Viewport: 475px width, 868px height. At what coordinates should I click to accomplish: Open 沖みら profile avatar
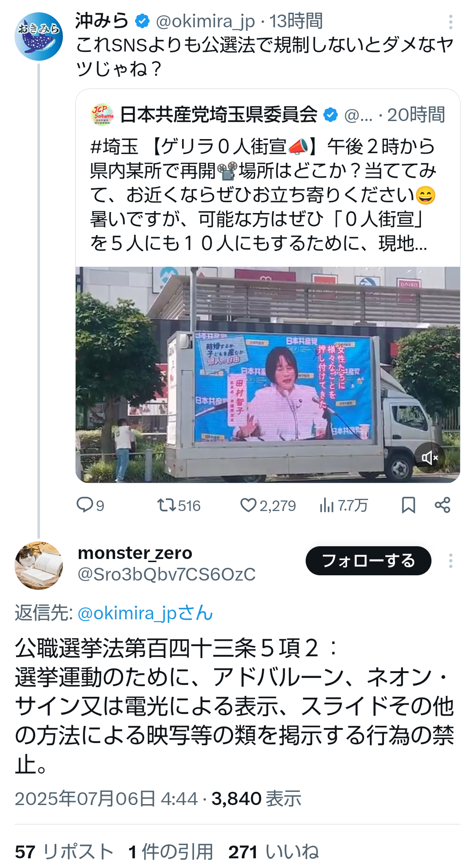point(39,37)
